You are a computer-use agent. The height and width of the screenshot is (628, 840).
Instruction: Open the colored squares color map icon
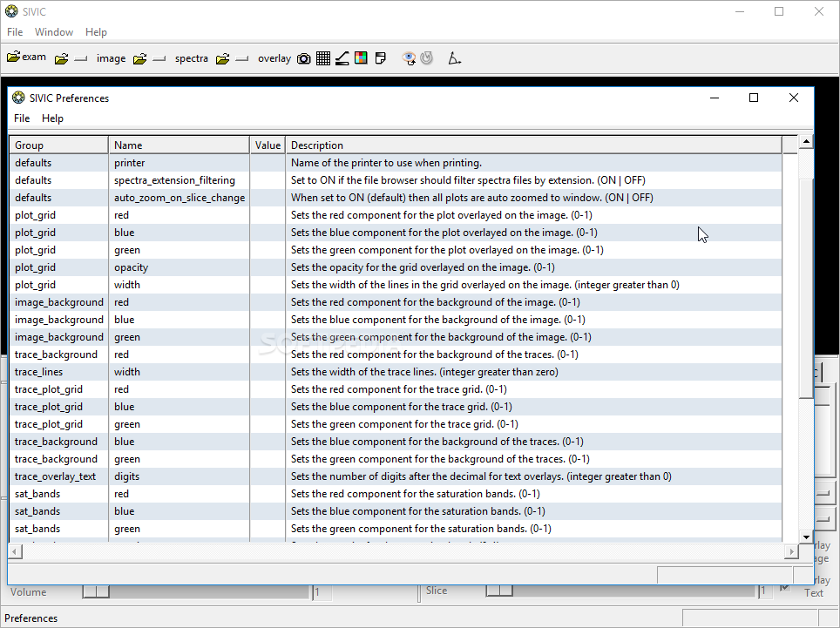point(361,57)
